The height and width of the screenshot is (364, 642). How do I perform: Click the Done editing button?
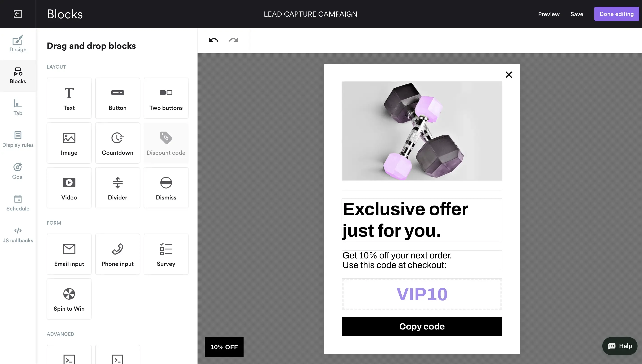point(616,14)
